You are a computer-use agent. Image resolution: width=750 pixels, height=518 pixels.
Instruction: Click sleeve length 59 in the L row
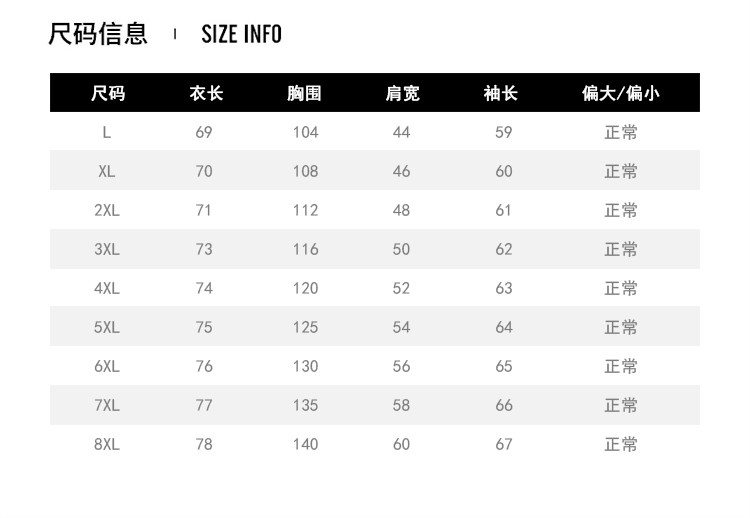pyautogui.click(x=503, y=132)
